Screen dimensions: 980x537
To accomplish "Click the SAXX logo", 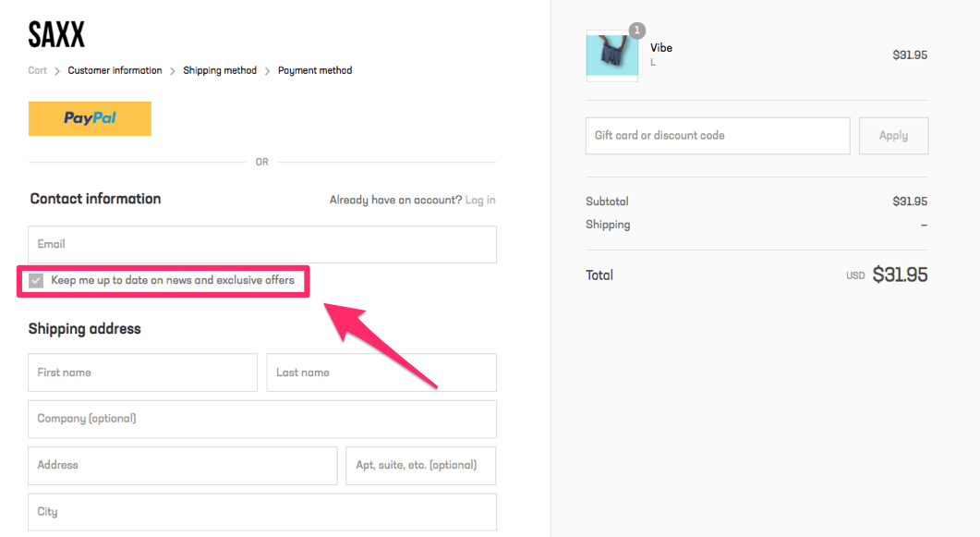I will click(x=56, y=35).
